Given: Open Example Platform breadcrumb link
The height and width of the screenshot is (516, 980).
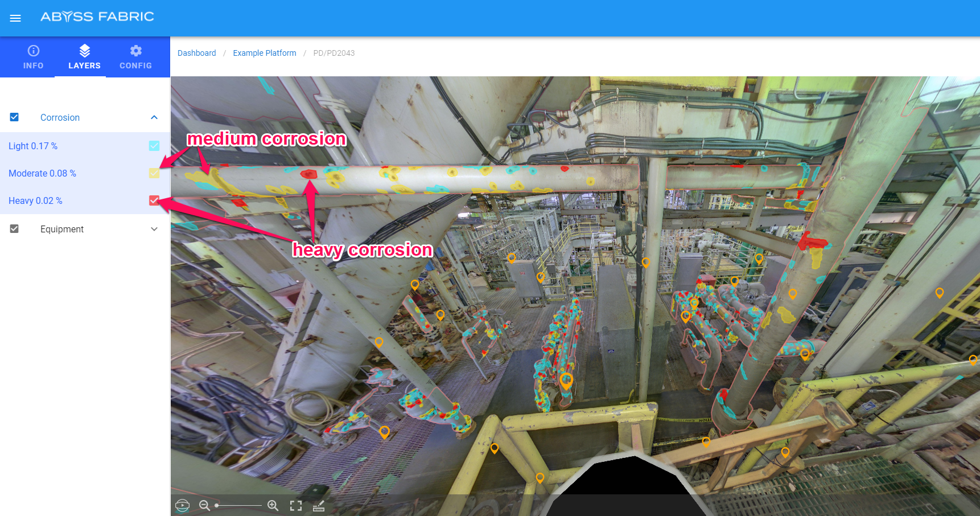Looking at the screenshot, I should (265, 53).
